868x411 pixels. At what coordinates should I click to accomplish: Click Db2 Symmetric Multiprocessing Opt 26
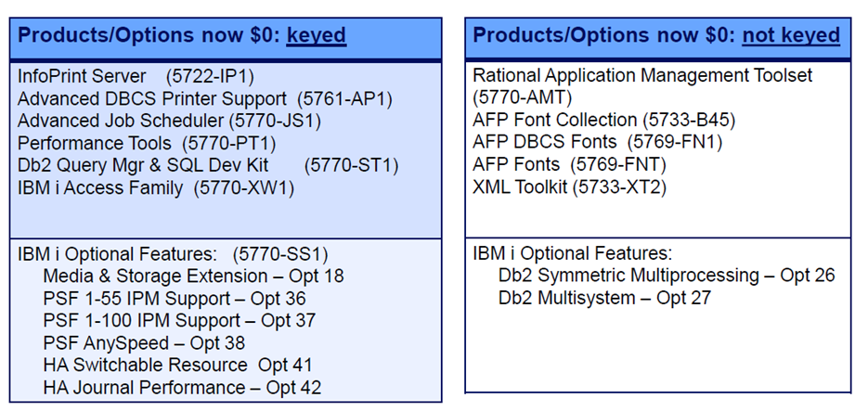pyautogui.click(x=667, y=276)
